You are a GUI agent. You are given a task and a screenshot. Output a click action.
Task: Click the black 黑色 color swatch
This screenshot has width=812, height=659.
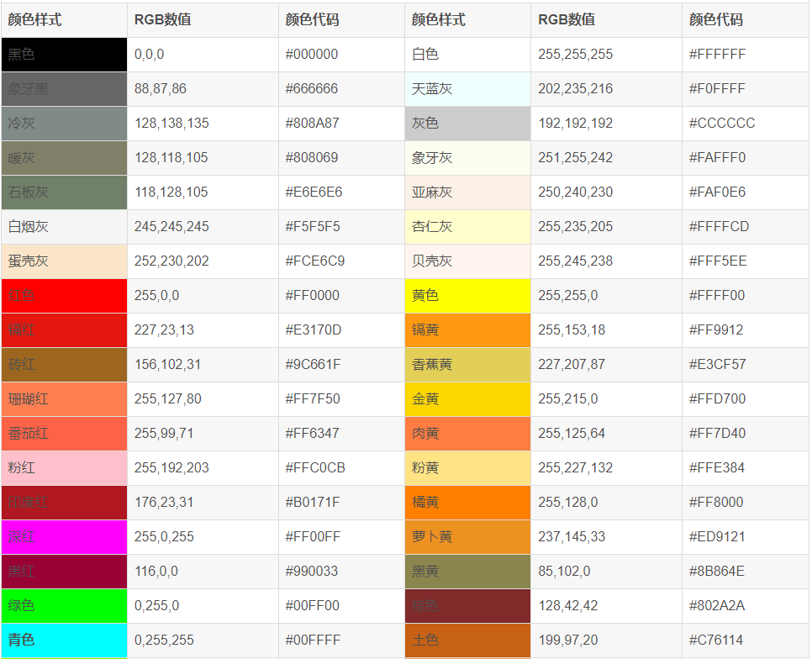tap(64, 55)
